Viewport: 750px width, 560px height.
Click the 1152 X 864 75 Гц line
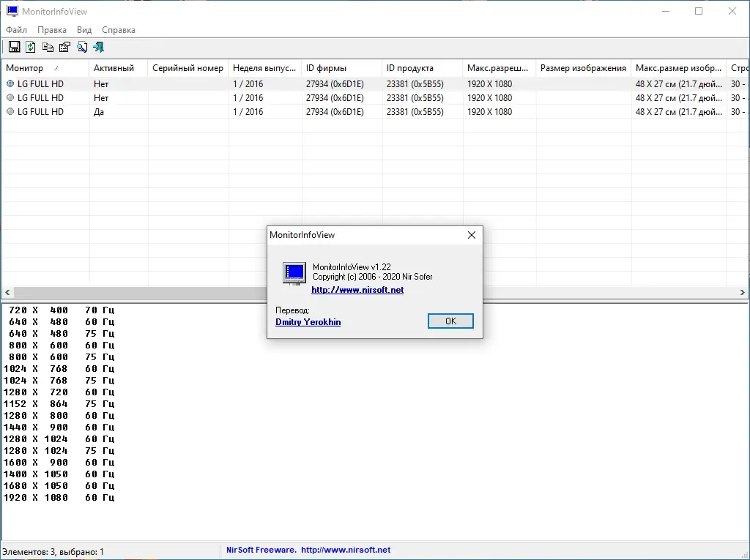pyautogui.click(x=59, y=403)
